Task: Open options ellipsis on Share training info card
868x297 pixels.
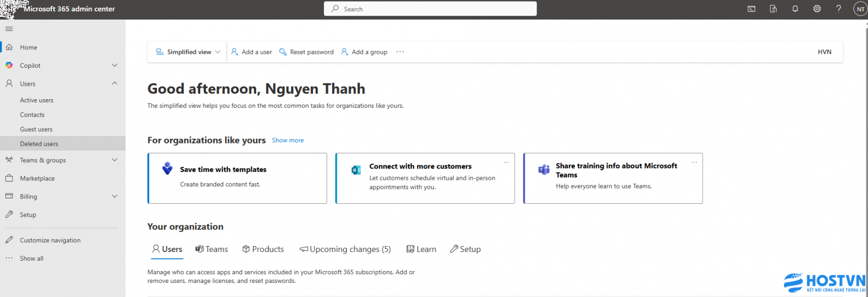Action: pos(694,162)
